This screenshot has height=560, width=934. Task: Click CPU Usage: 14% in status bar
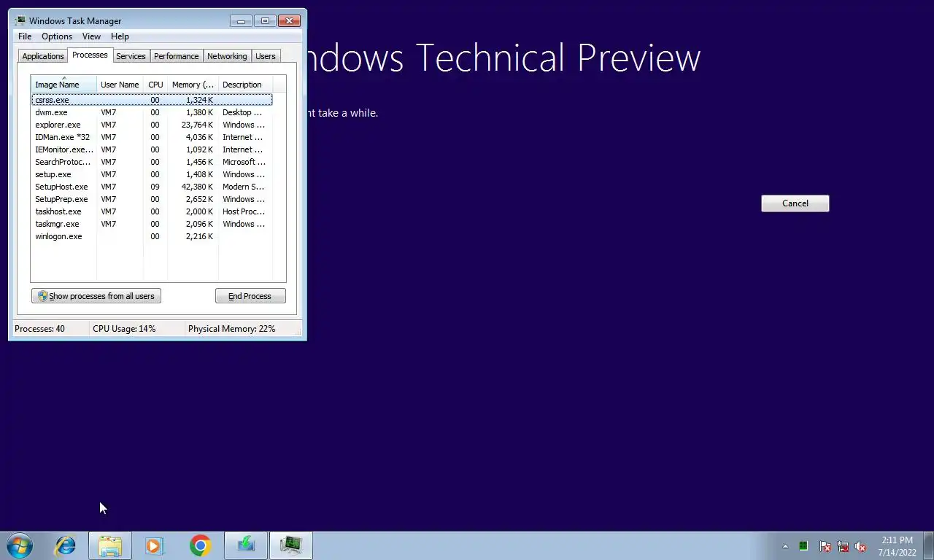(124, 329)
